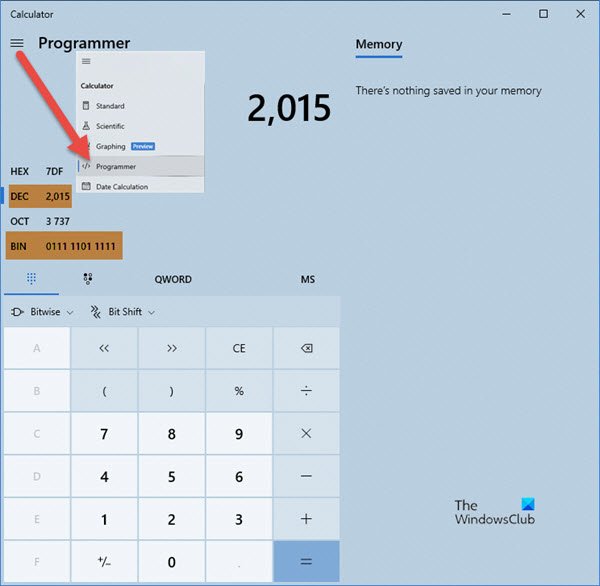Screen dimensions: 600x586
Task: Click the right shift >> key
Action: [171, 348]
